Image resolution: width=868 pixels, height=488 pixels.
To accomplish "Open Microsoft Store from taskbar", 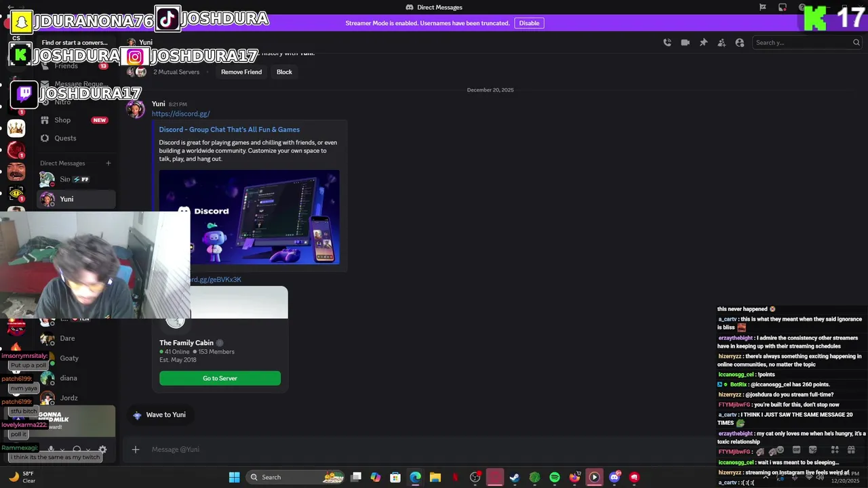I will pos(395,477).
